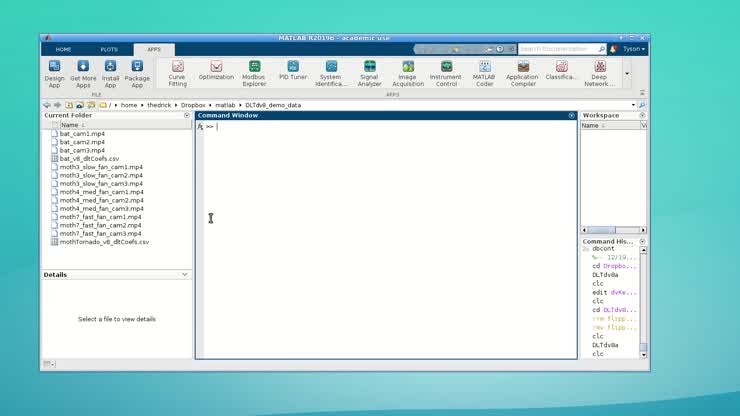Collapse the Details panel chevron
Viewport: 740px width, 416px height.
[x=184, y=274]
